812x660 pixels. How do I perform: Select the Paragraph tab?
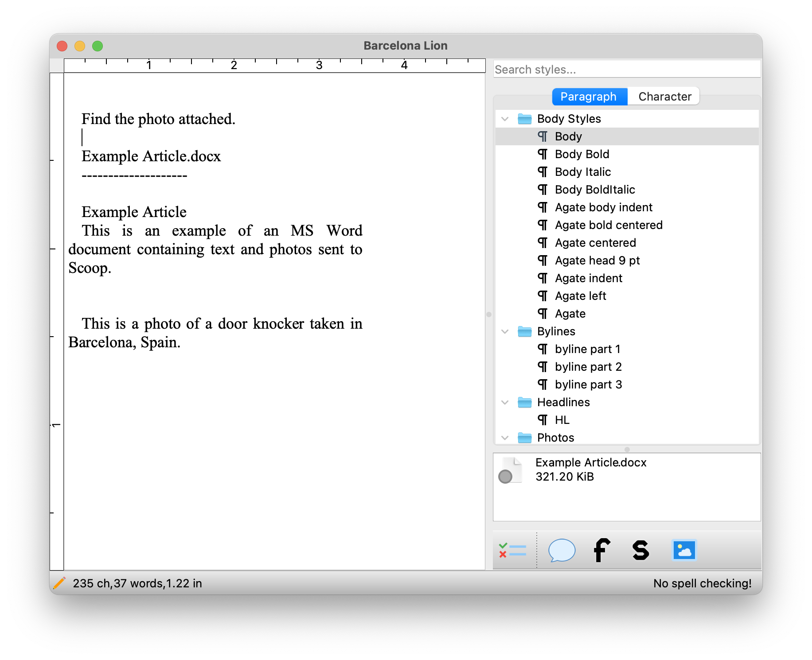(589, 97)
